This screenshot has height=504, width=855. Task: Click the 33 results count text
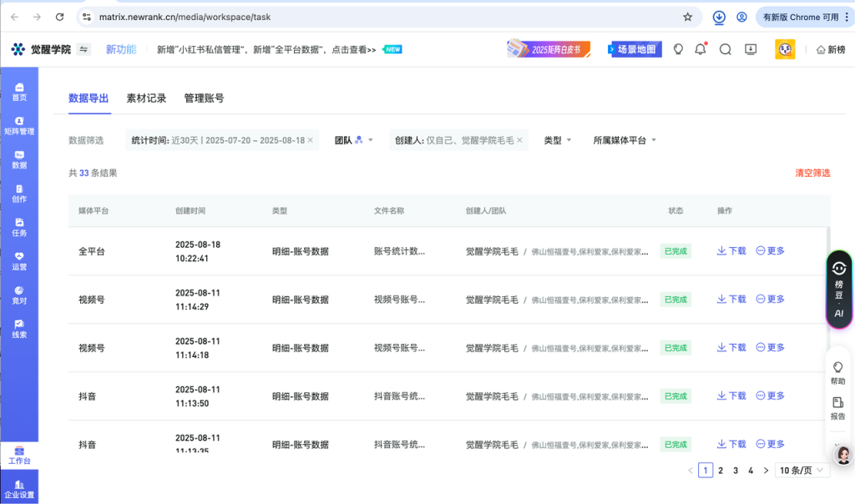(93, 173)
